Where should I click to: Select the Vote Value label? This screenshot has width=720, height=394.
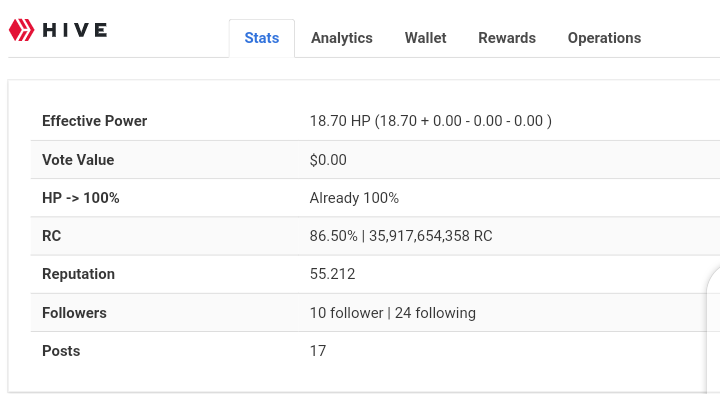click(78, 160)
